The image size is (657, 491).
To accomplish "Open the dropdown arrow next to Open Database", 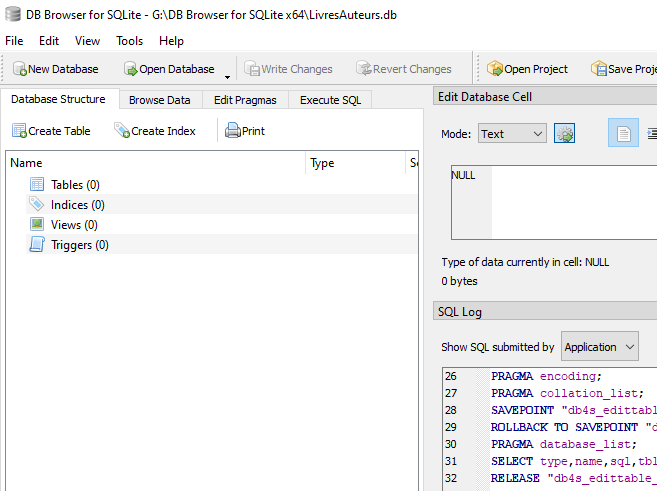I will pyautogui.click(x=228, y=77).
